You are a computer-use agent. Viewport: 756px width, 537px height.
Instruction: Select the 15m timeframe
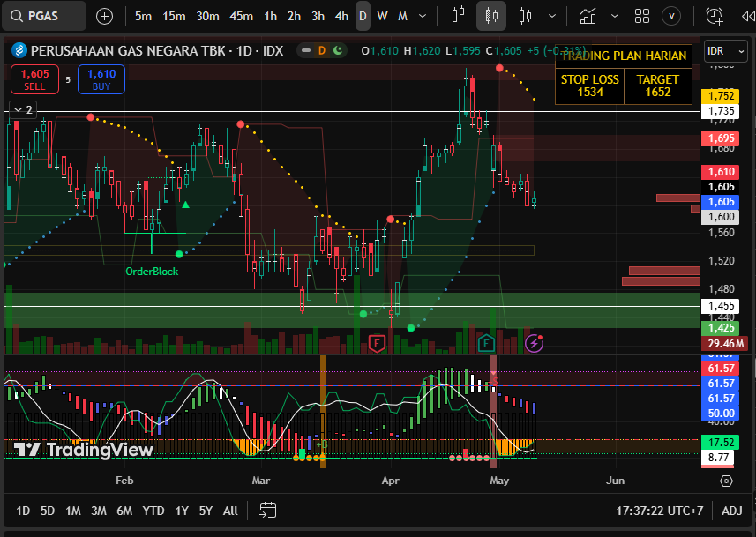coord(174,17)
